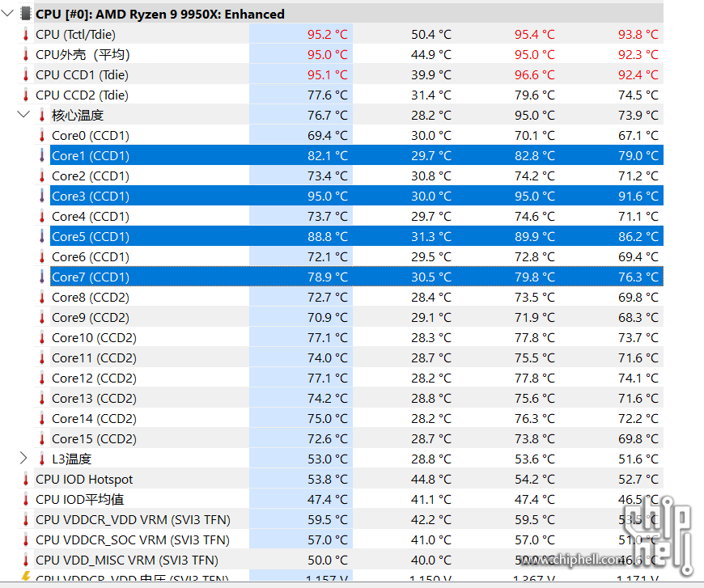This screenshot has width=704, height=588.
Task: Select the CPU VDD_MISC VRM thermometer icon
Action: 26,561
